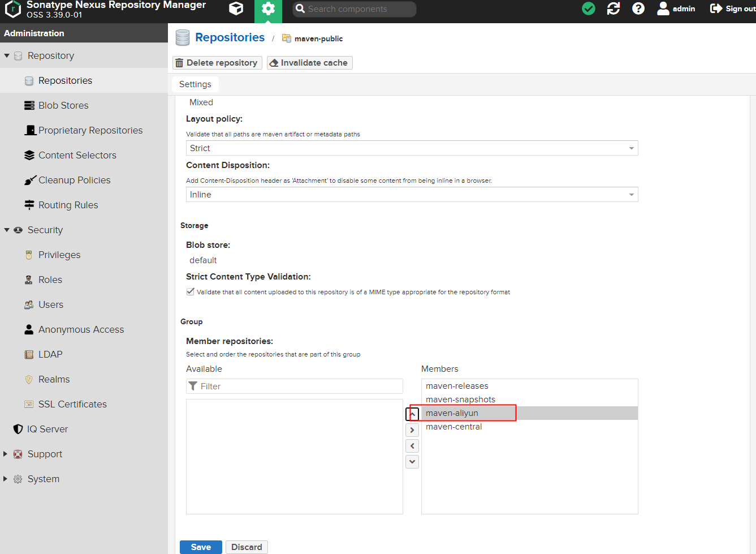Open the Content Disposition dropdown
This screenshot has height=554, width=756.
click(412, 195)
